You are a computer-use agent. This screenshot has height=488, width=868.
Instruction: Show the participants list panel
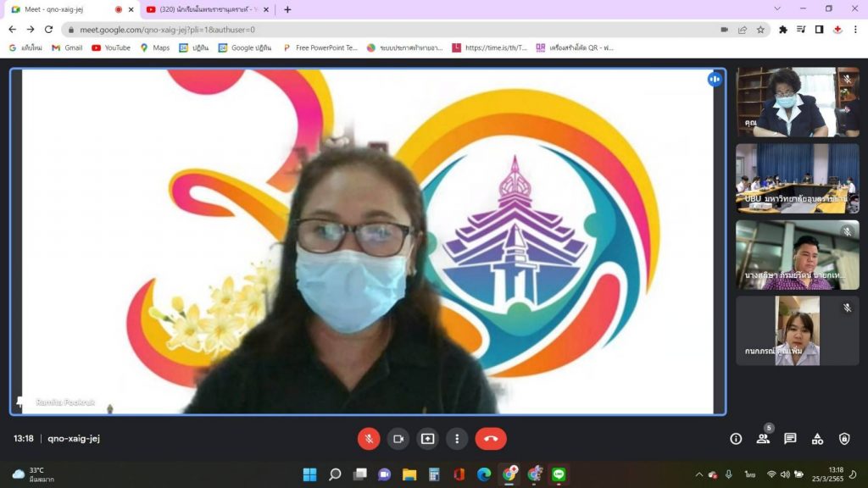click(763, 439)
